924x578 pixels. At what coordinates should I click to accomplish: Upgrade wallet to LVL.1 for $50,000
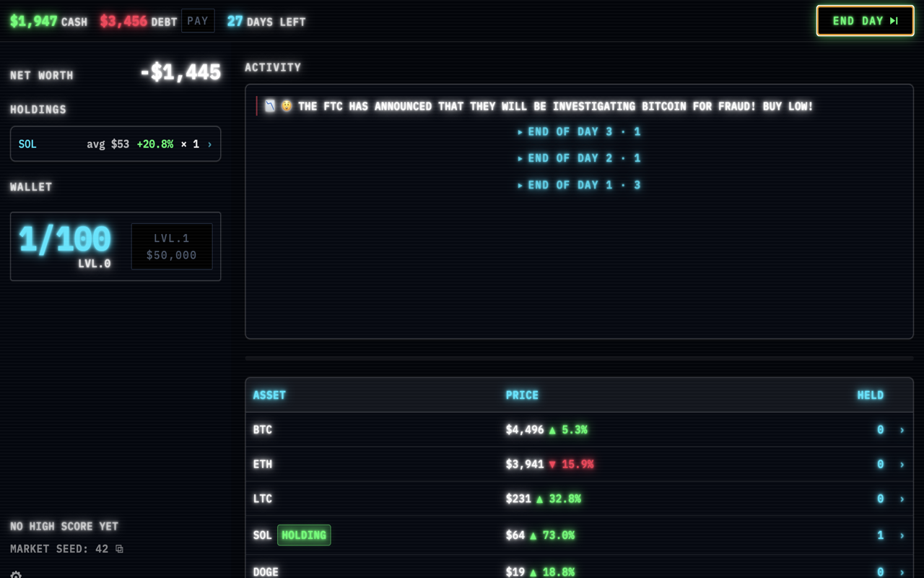point(172,246)
